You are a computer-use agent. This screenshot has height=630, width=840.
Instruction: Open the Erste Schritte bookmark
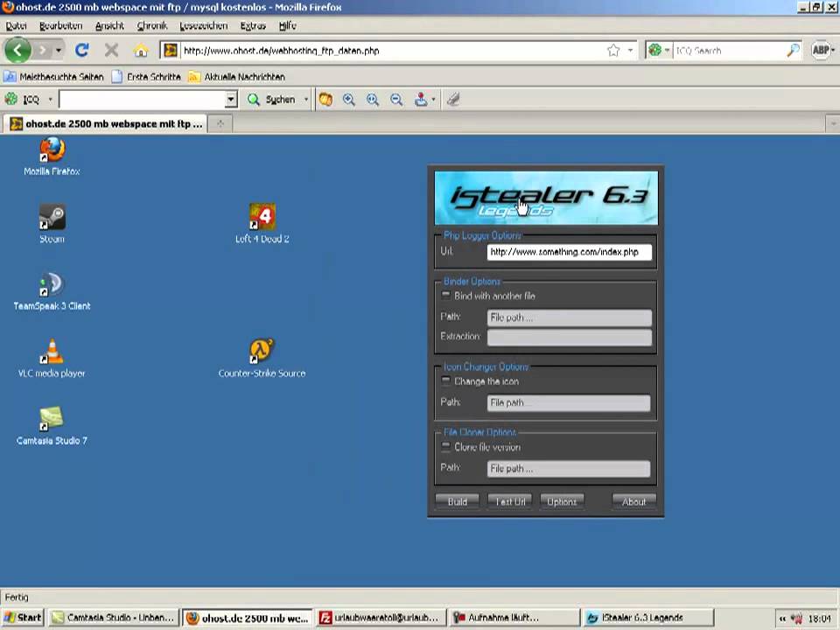[x=146, y=77]
